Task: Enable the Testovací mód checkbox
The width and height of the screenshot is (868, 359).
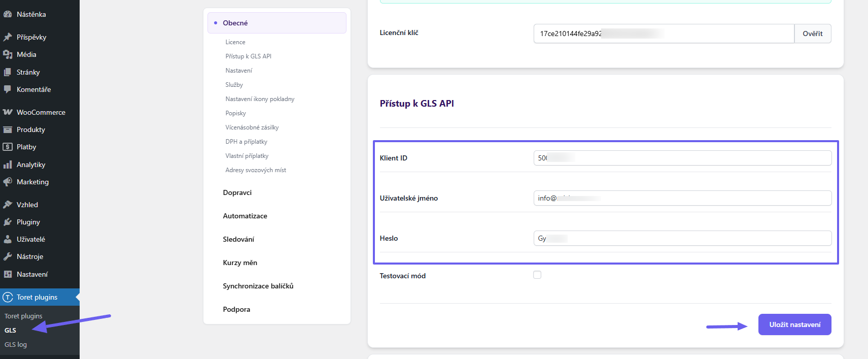Action: pos(537,275)
